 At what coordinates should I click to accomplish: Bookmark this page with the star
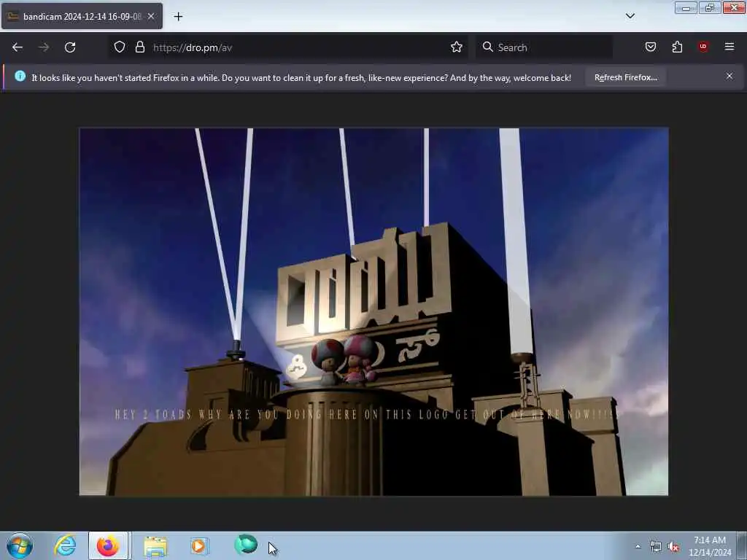457,47
